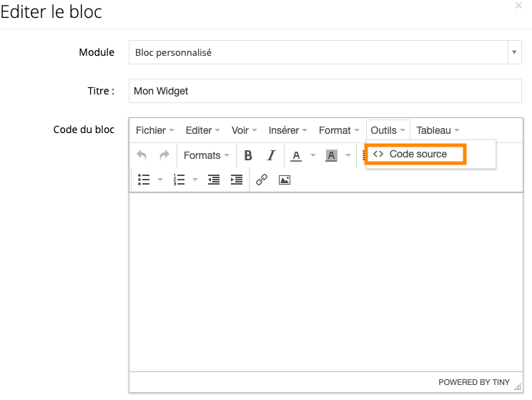Open the Fichier menu
532x400 pixels.
coord(154,130)
